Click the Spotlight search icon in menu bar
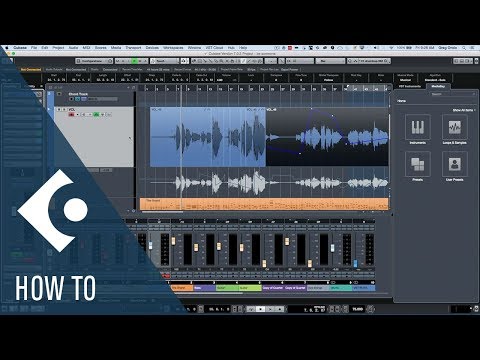480x360 pixels. (x=464, y=48)
